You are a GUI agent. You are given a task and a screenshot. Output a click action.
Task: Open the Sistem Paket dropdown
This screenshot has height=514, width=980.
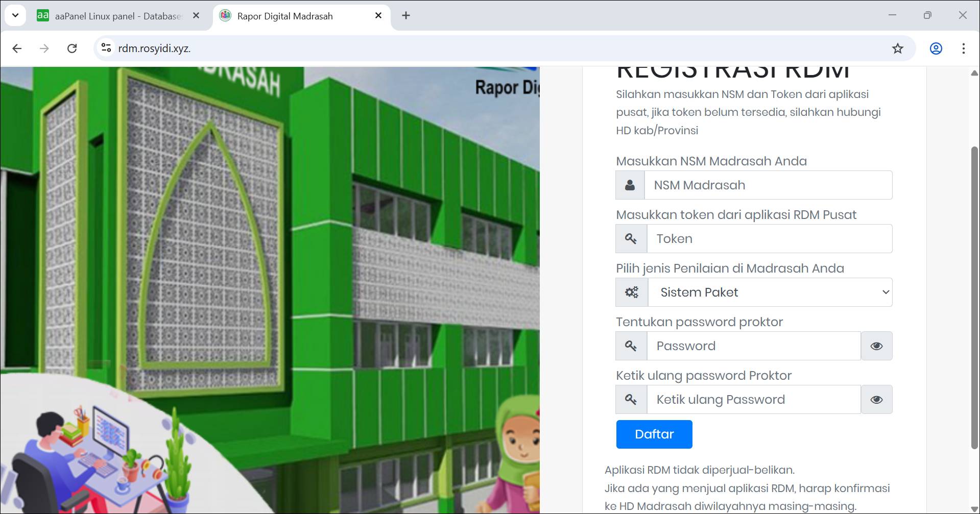tap(770, 292)
